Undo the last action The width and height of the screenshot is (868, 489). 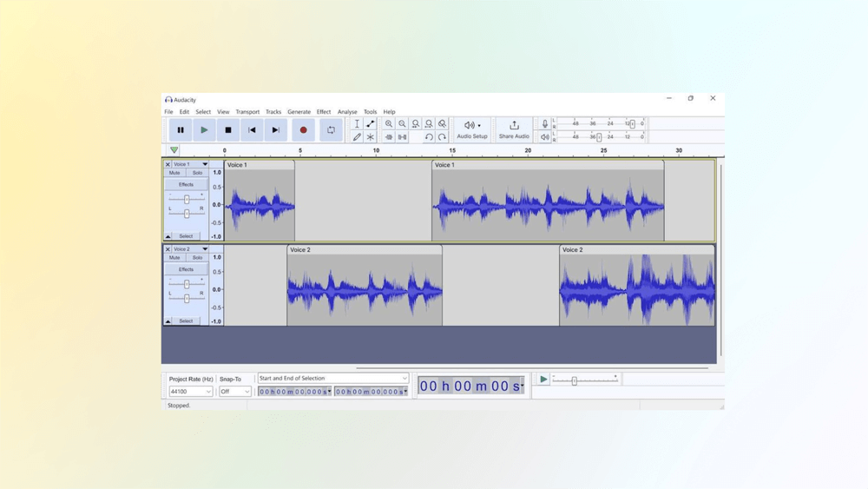(429, 136)
